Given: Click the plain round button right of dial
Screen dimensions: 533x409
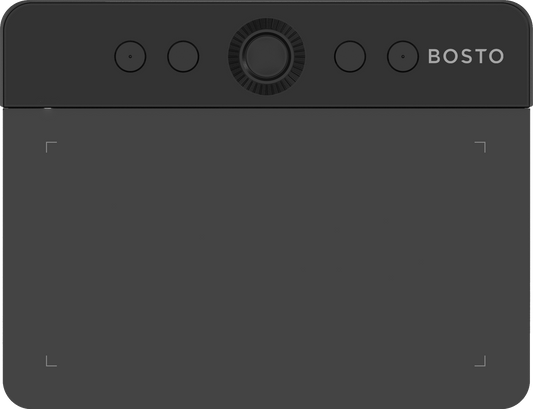Looking at the screenshot, I should coord(350,56).
